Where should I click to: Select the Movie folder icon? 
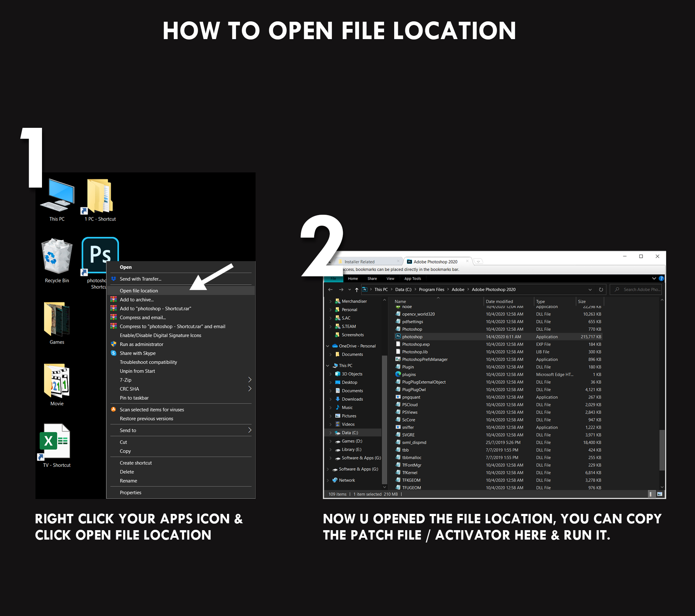pos(57,381)
